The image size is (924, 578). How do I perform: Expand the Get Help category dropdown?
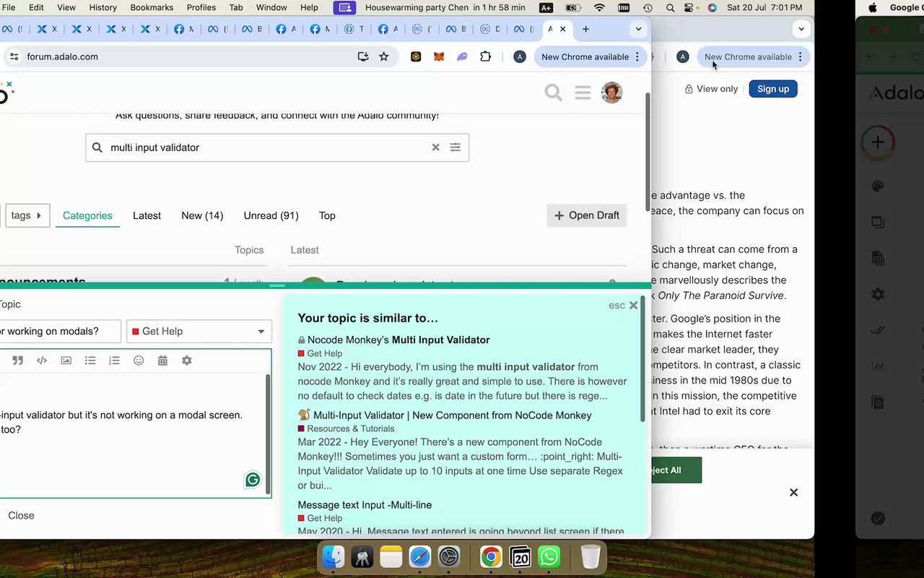point(199,332)
